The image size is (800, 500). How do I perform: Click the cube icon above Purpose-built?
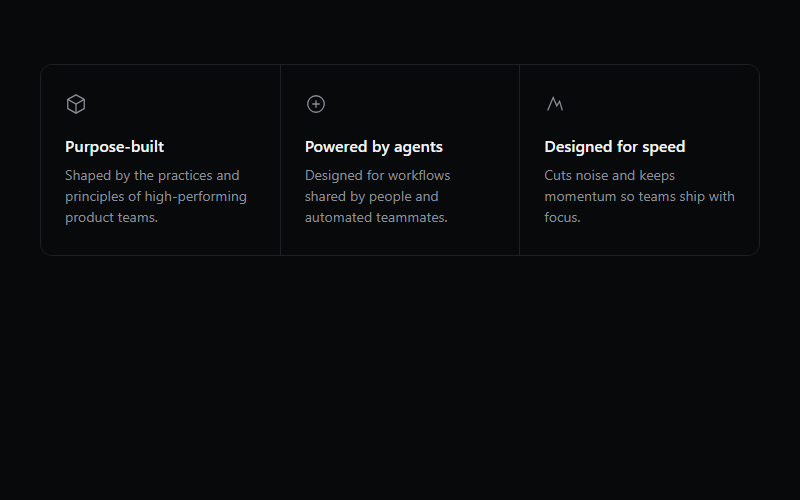pos(76,104)
